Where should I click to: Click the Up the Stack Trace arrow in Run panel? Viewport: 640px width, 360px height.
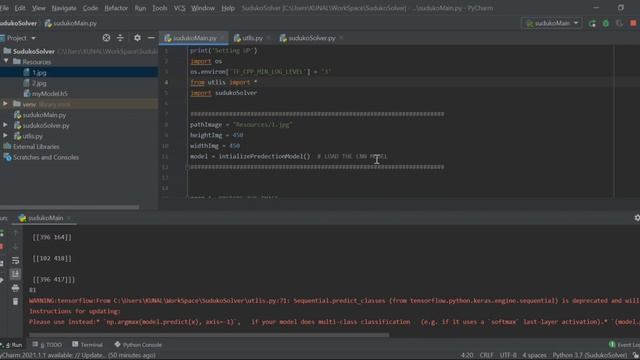point(16,233)
